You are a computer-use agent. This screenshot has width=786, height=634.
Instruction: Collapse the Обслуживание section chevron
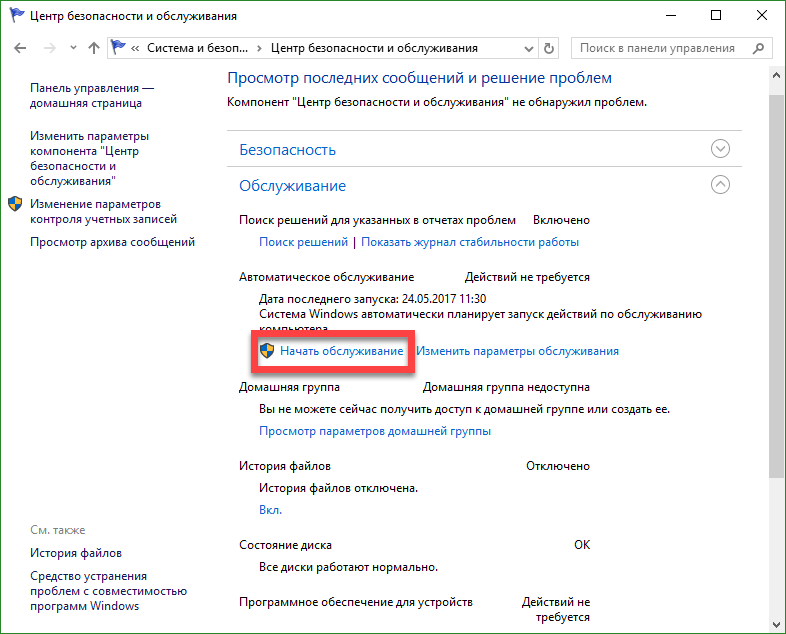720,184
